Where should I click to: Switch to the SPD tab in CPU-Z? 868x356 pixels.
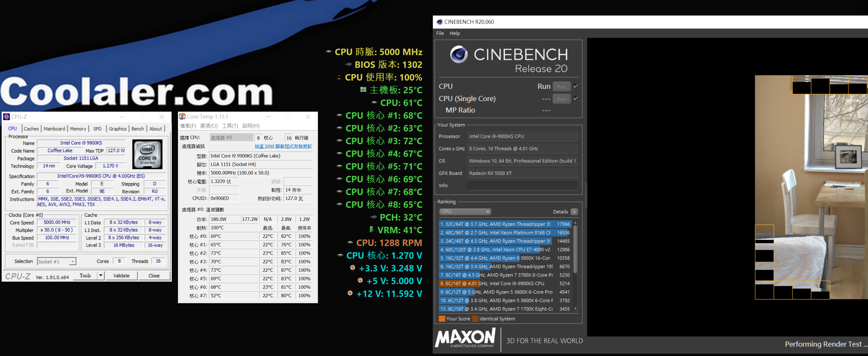click(x=97, y=129)
